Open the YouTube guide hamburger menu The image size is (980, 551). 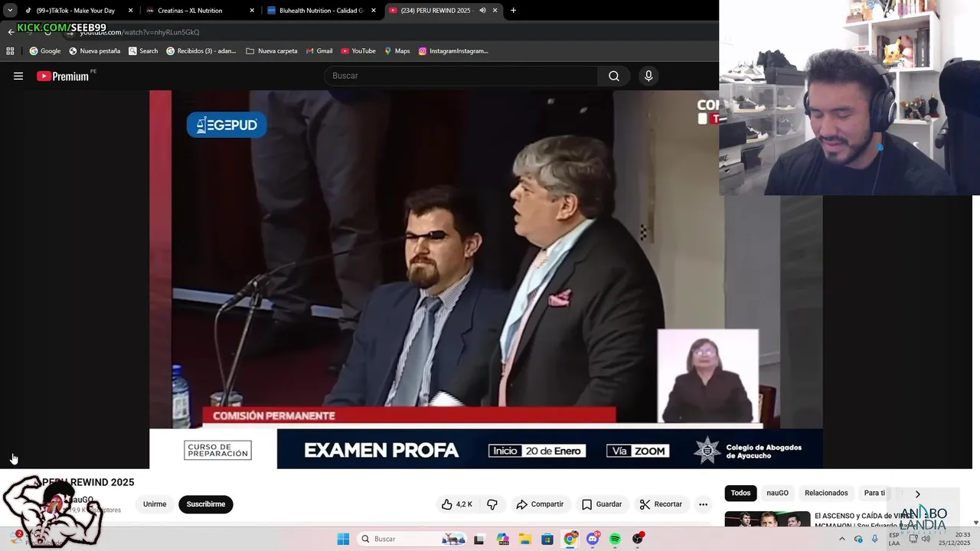18,76
